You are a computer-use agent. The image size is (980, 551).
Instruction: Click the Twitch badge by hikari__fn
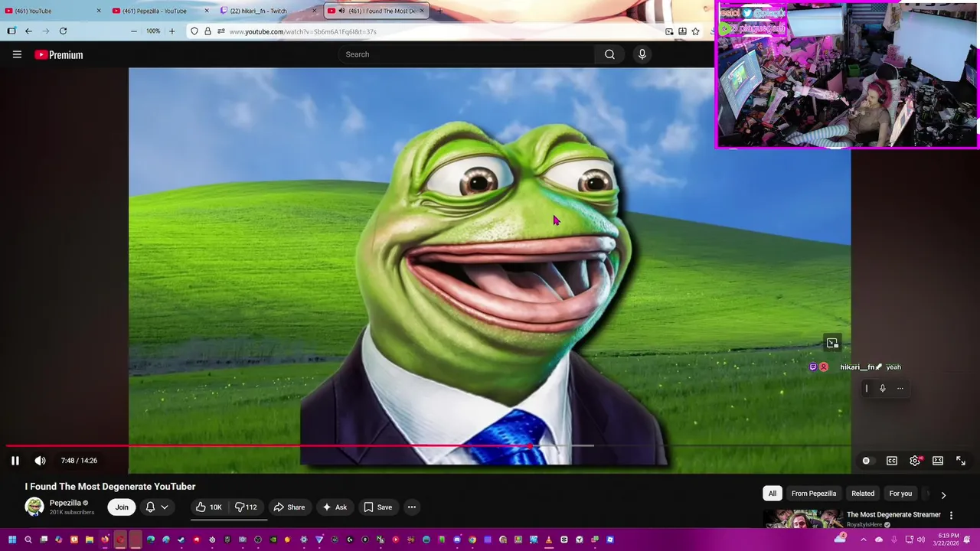pyautogui.click(x=813, y=367)
